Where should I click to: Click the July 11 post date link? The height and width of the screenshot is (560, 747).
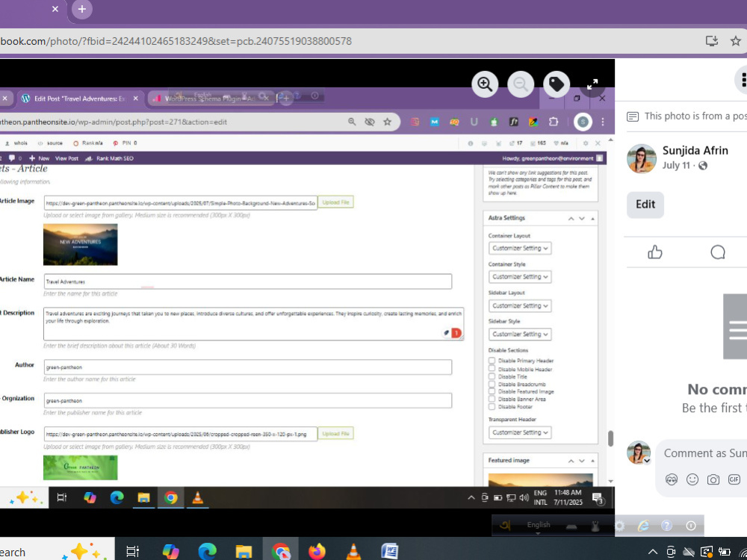point(676,165)
